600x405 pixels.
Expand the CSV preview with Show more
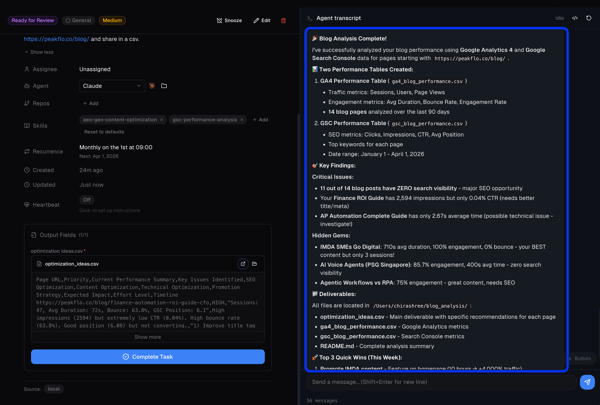coord(147,337)
